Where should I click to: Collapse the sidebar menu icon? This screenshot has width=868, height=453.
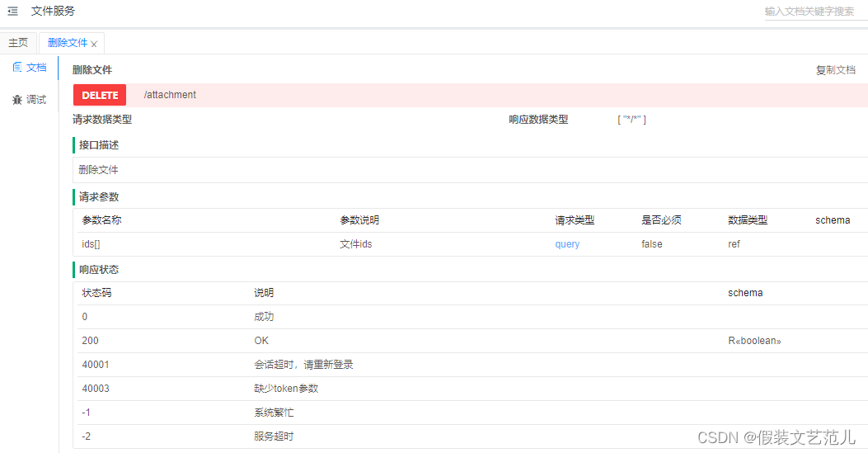(12, 11)
